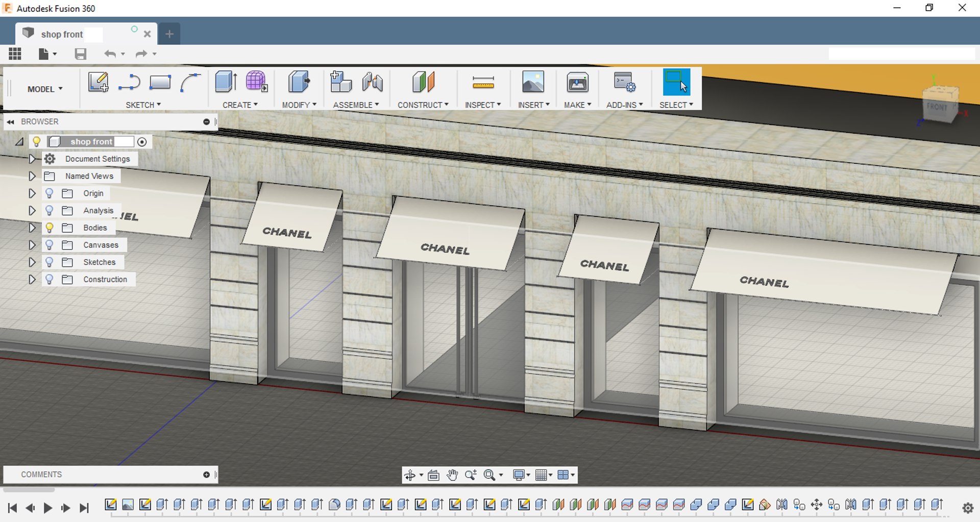Click the FRONT face of the ViewCube
Image resolution: width=980 pixels, height=522 pixels.
pos(937,107)
